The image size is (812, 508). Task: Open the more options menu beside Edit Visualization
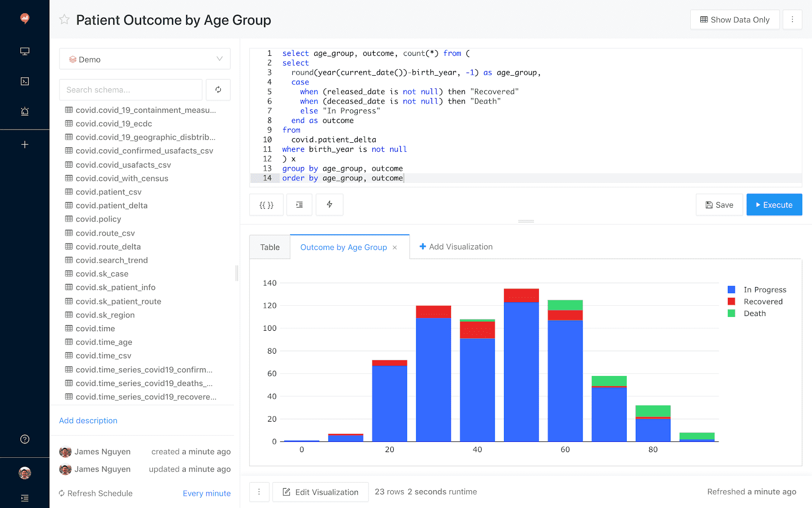click(x=259, y=492)
